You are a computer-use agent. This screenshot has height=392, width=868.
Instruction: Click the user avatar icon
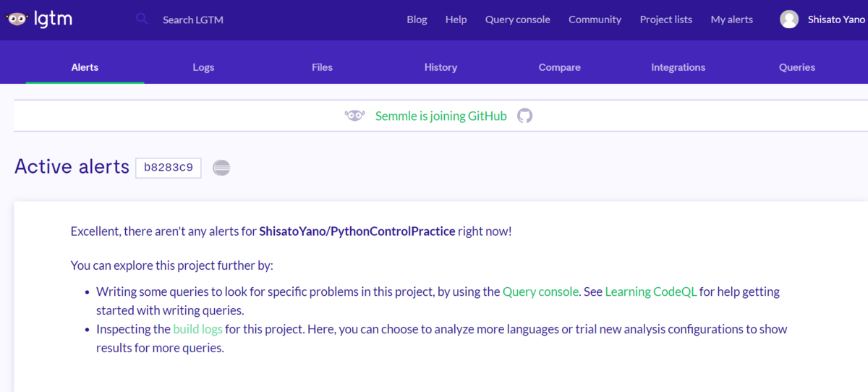point(789,20)
